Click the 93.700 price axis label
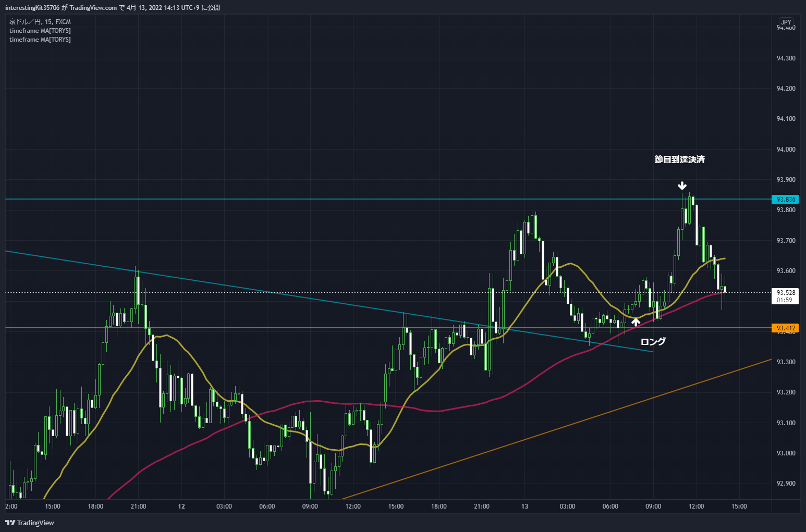This screenshot has height=532, width=806. (786, 241)
